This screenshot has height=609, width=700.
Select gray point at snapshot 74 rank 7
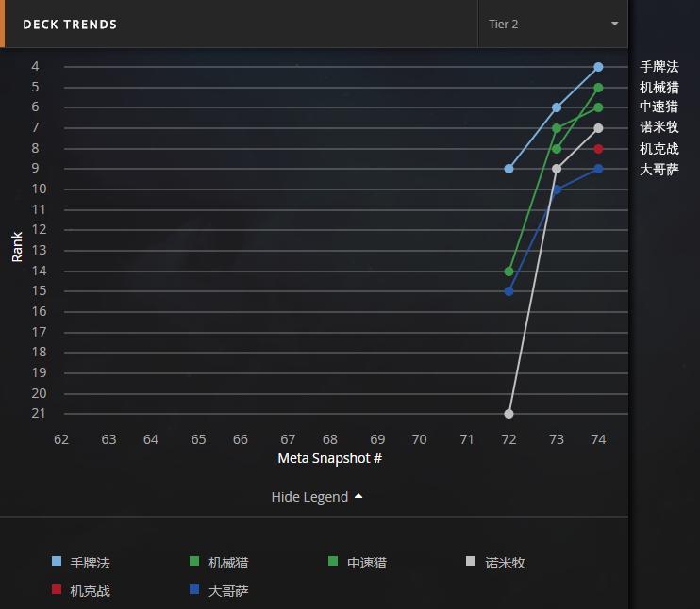click(599, 128)
